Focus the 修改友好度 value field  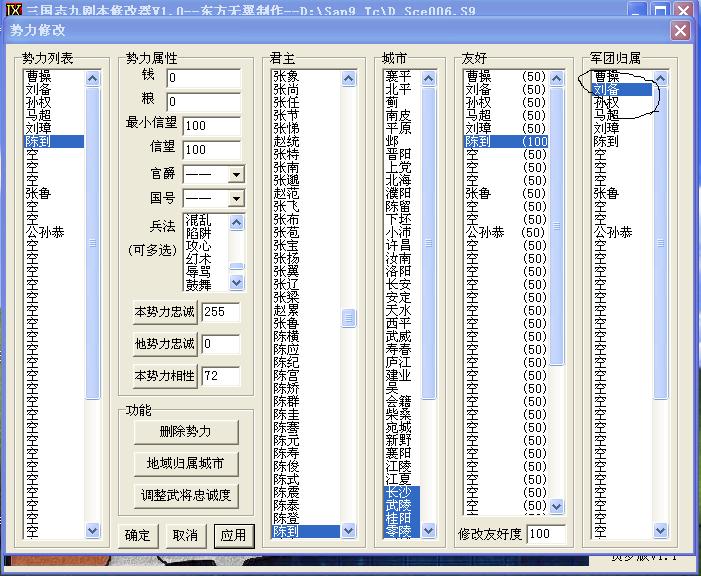(x=546, y=535)
